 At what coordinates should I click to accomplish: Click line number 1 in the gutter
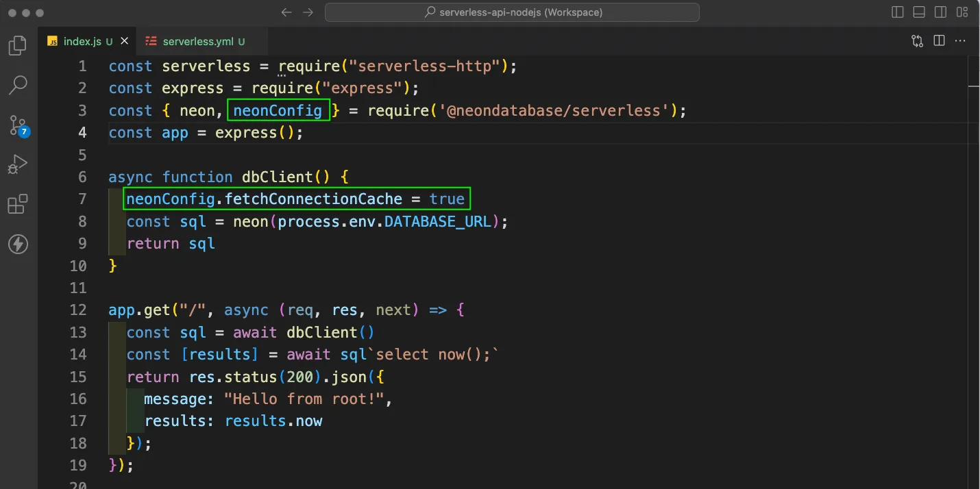[82, 66]
